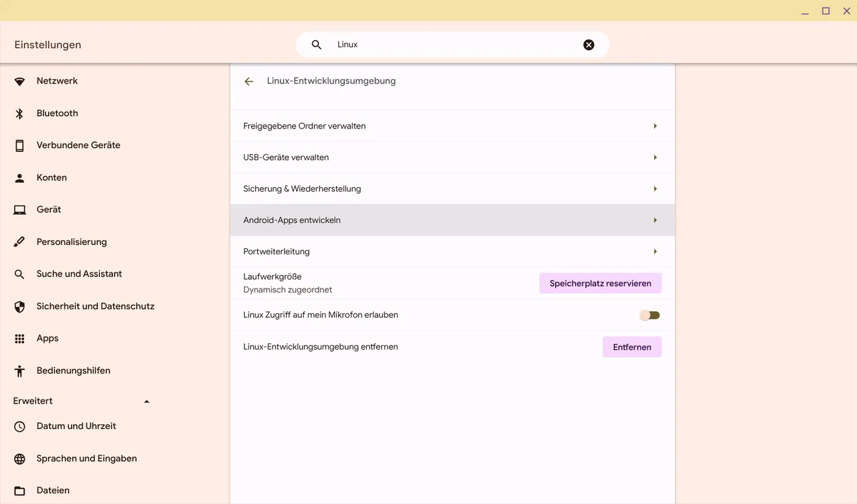Click the accessibility figure icon for Bedienungshilfen
Image resolution: width=857 pixels, height=504 pixels.
(x=19, y=371)
